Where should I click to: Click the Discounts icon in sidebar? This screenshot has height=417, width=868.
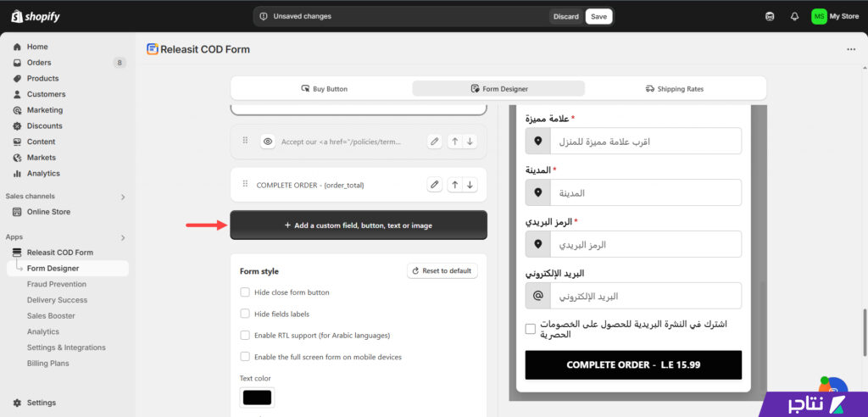point(17,125)
